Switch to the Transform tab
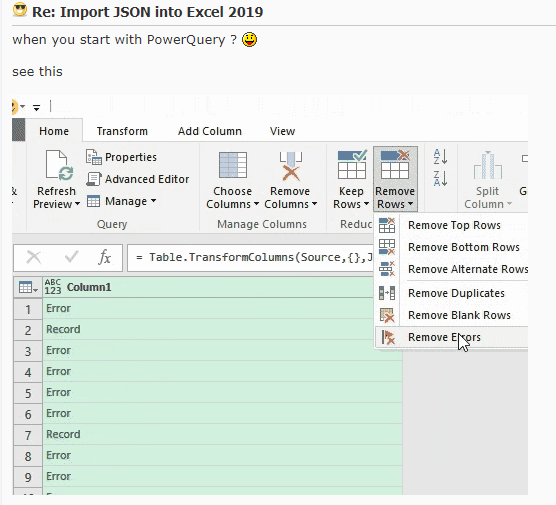This screenshot has height=505, width=556. [122, 131]
